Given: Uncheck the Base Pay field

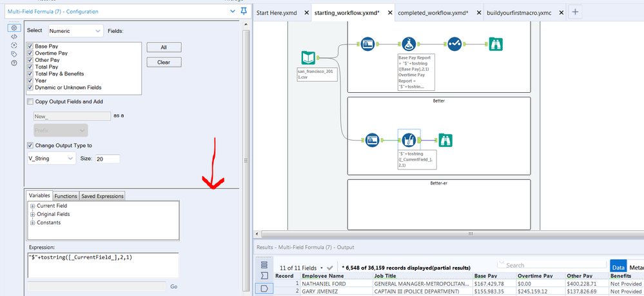Looking at the screenshot, I should click(30, 46).
